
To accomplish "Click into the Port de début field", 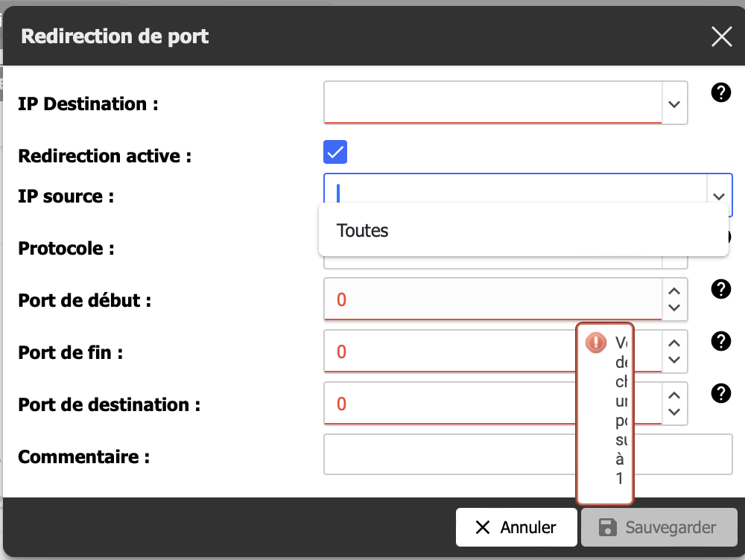I will tap(492, 299).
